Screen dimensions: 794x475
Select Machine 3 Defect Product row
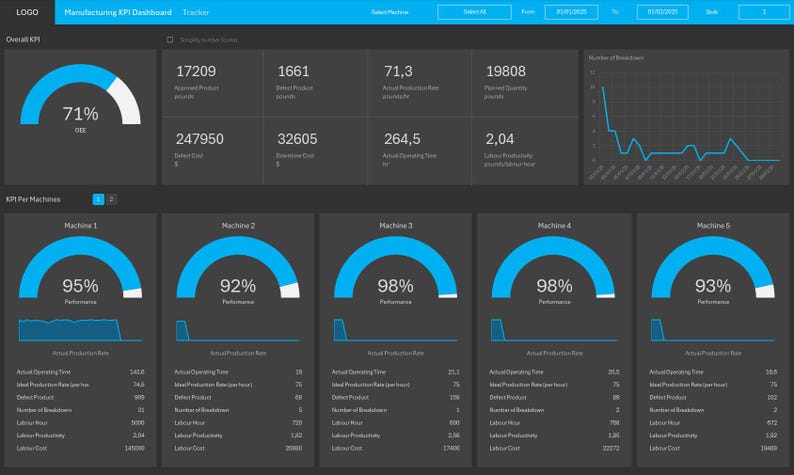(395, 398)
